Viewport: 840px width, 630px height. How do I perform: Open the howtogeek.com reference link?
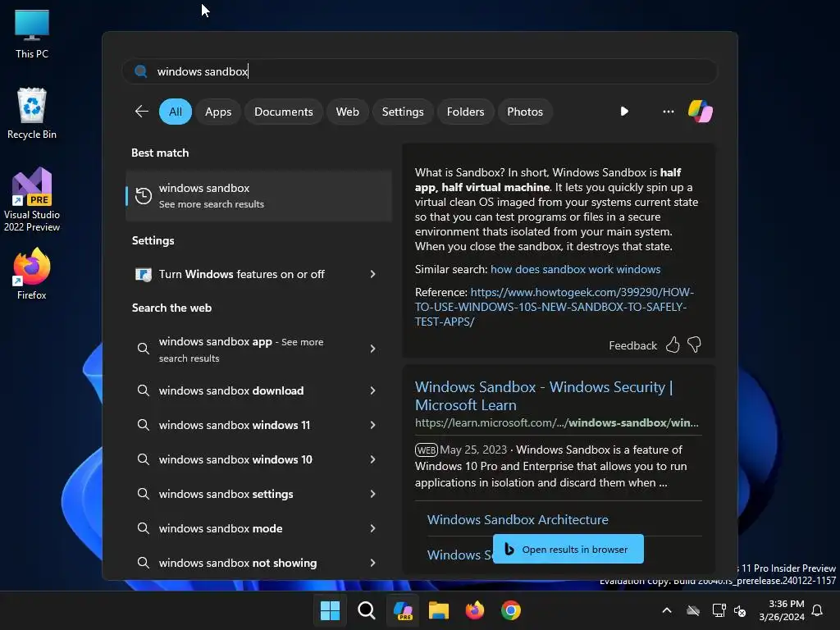tap(554, 307)
